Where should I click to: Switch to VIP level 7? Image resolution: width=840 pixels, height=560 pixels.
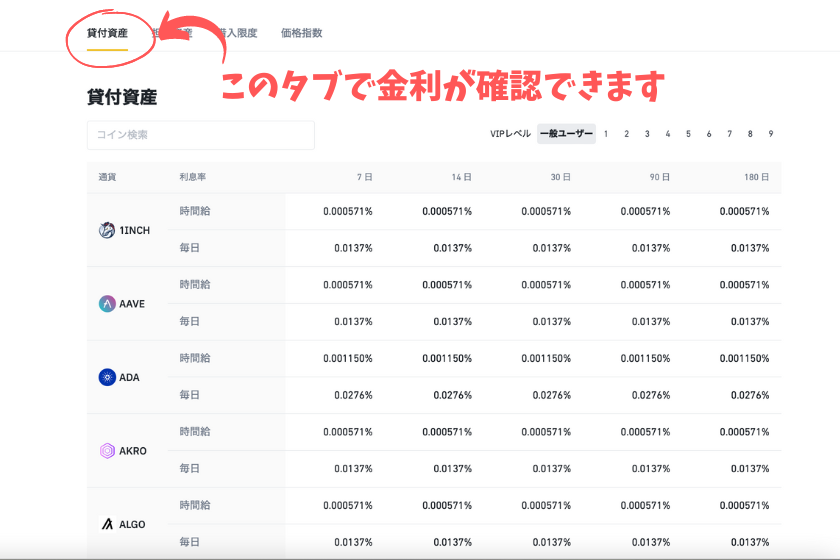tap(730, 134)
